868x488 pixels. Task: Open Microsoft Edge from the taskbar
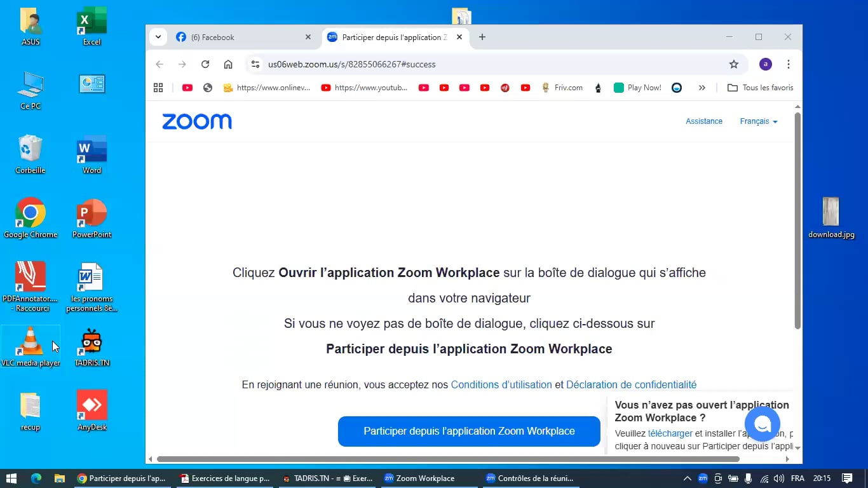click(x=36, y=478)
